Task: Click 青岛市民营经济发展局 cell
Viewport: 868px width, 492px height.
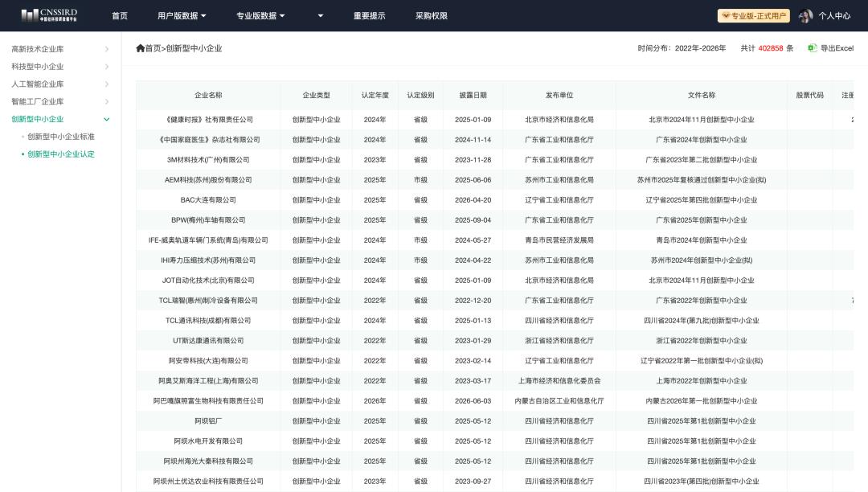Action: (559, 240)
